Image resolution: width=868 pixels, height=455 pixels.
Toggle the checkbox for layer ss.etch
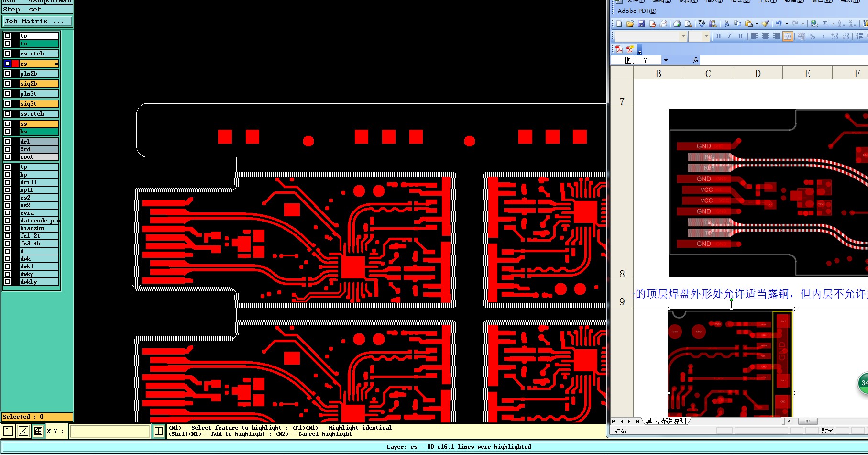pos(8,114)
